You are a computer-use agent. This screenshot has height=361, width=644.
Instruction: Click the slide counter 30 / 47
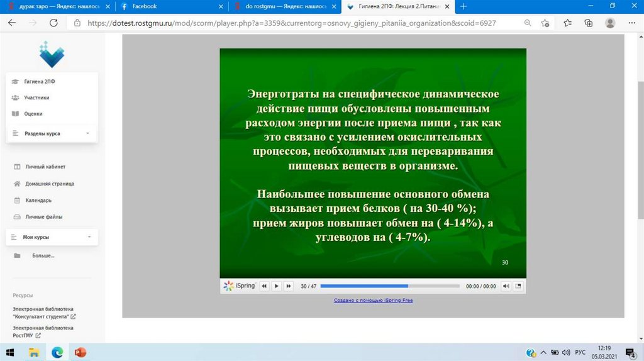click(308, 286)
